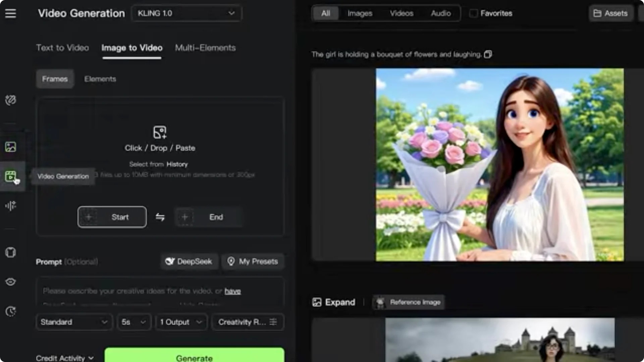Open the history clock icon in sidebar
Viewport: 644px width, 362px height.
click(10, 311)
